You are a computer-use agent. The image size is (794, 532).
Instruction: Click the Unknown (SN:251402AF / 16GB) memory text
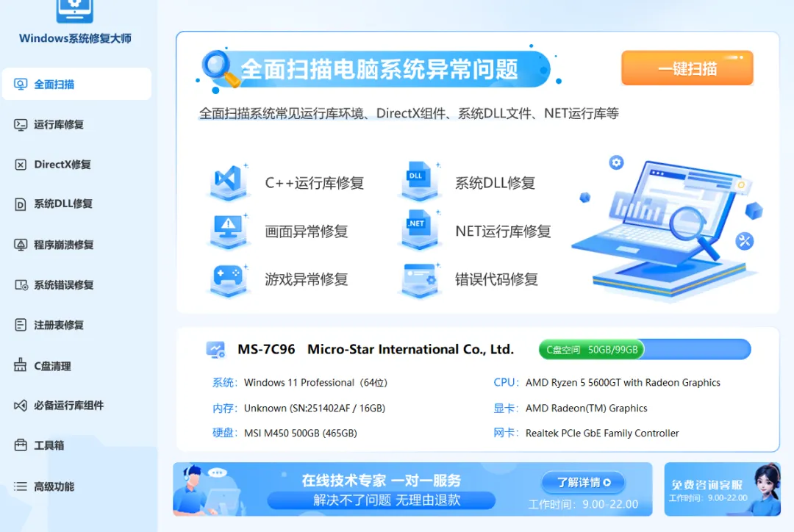(x=315, y=408)
